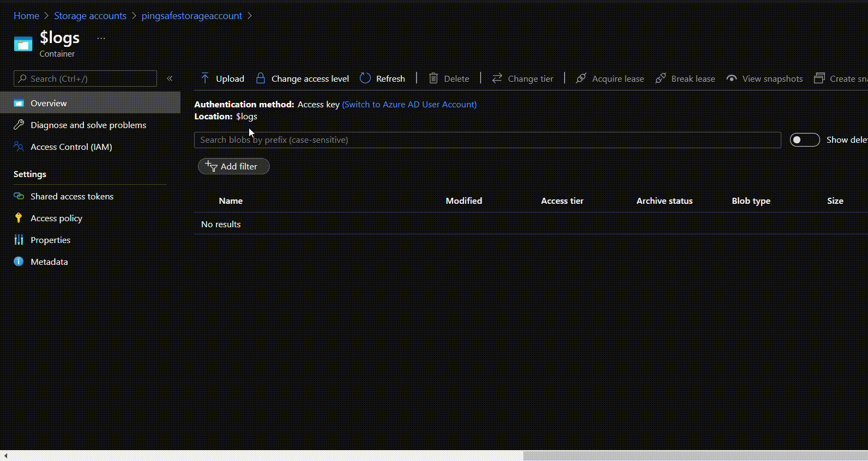Navigate to Storage accounts breadcrumb
This screenshot has height=461, width=868.
(90, 16)
